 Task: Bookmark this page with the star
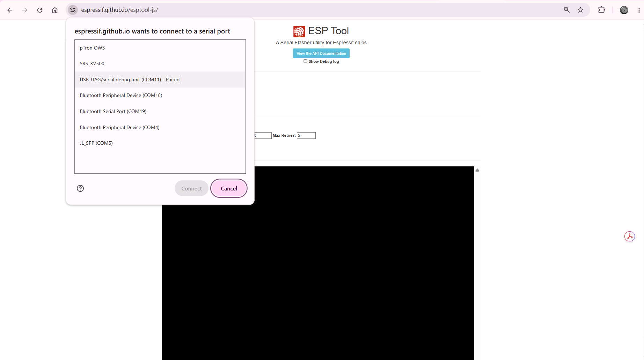580,10
